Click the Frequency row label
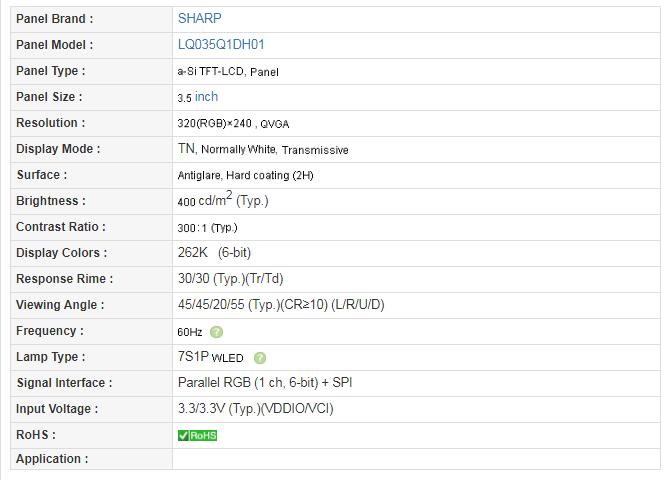This screenshot has height=480, width=669. (x=50, y=331)
